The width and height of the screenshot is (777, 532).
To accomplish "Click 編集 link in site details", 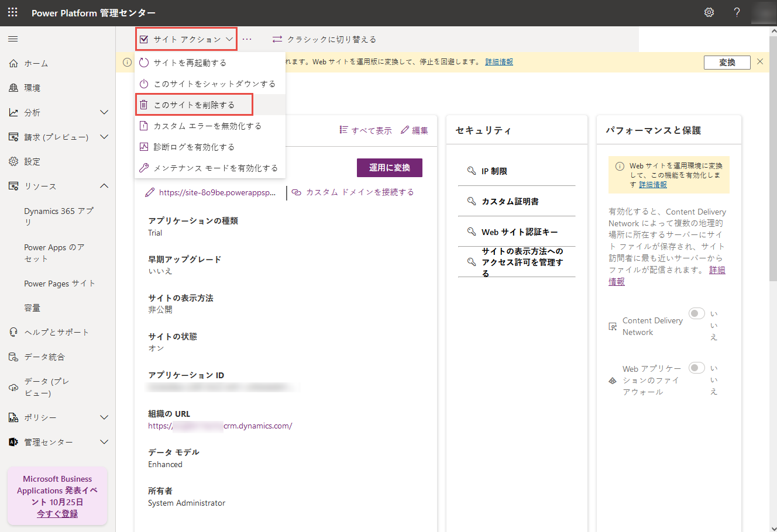I will tap(414, 130).
